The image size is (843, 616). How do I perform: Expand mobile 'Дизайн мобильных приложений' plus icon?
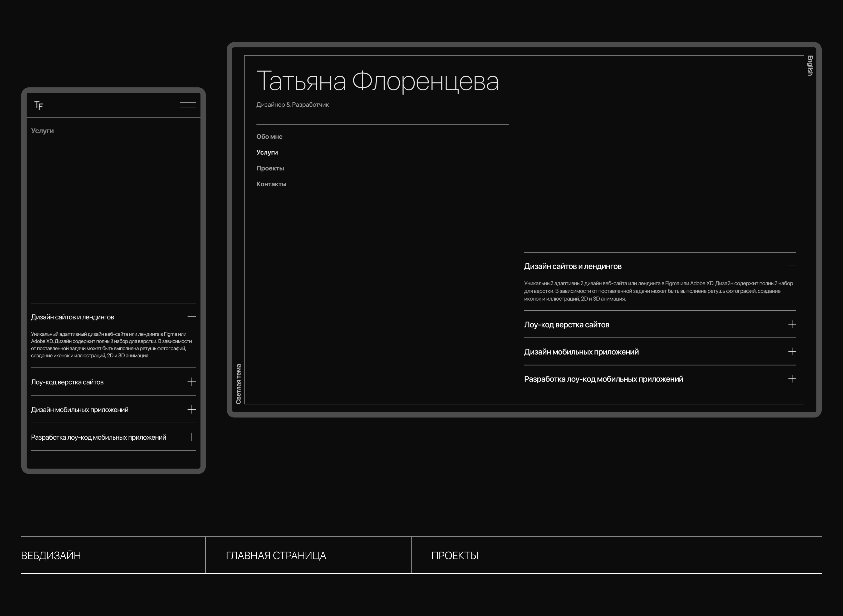(x=192, y=409)
